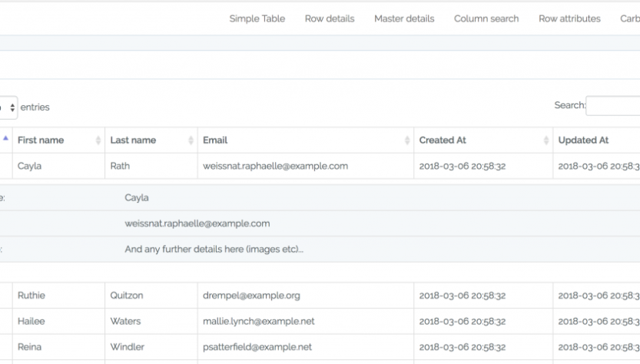Select the Windler last name cell
This screenshot has width=640, height=364.
coord(151,347)
